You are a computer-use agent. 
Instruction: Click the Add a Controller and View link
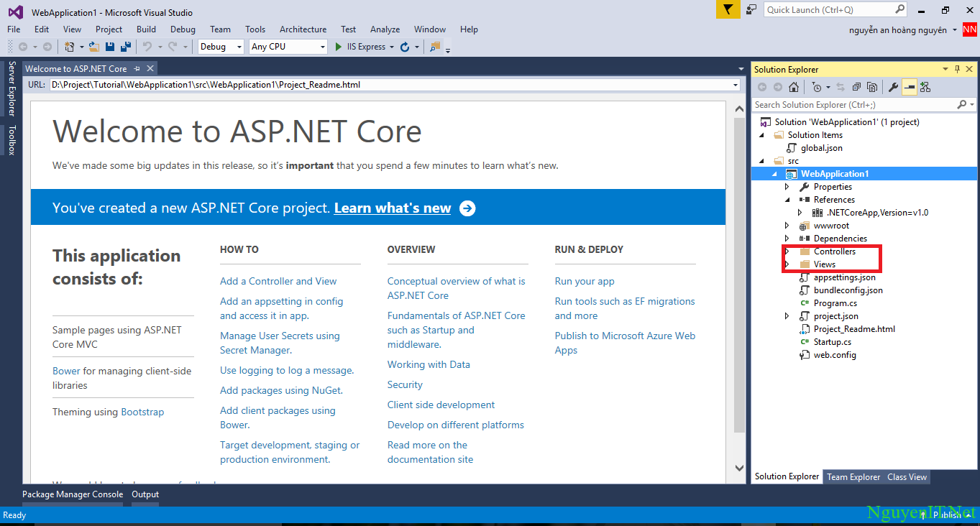pos(278,281)
